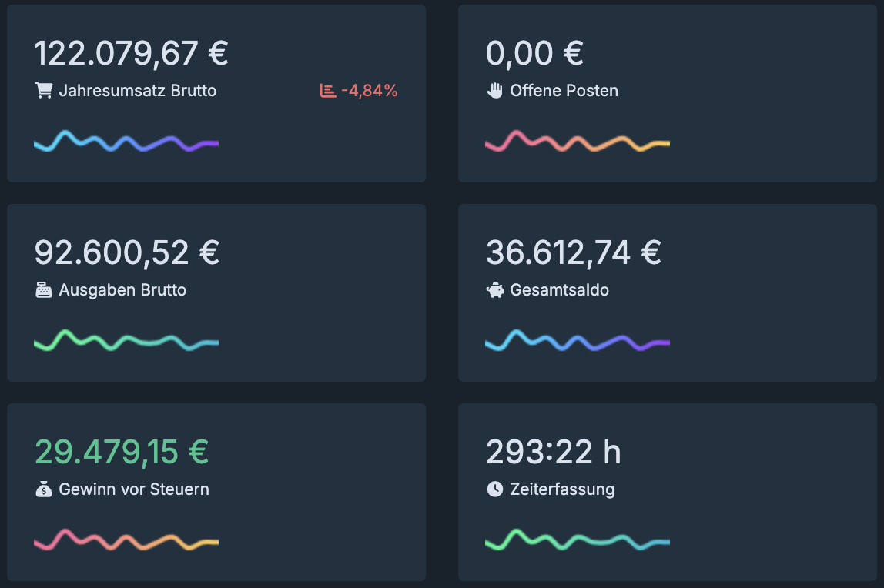This screenshot has height=588, width=884.
Task: Click the clock icon next to Zeiterfassung
Action: (496, 489)
